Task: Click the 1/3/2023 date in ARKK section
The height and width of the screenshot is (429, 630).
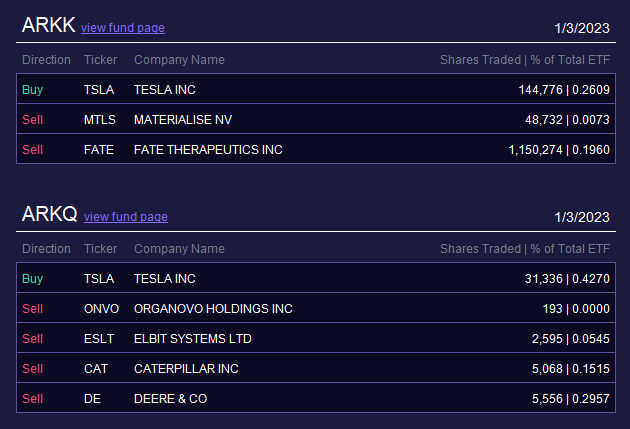Action: pos(581,28)
